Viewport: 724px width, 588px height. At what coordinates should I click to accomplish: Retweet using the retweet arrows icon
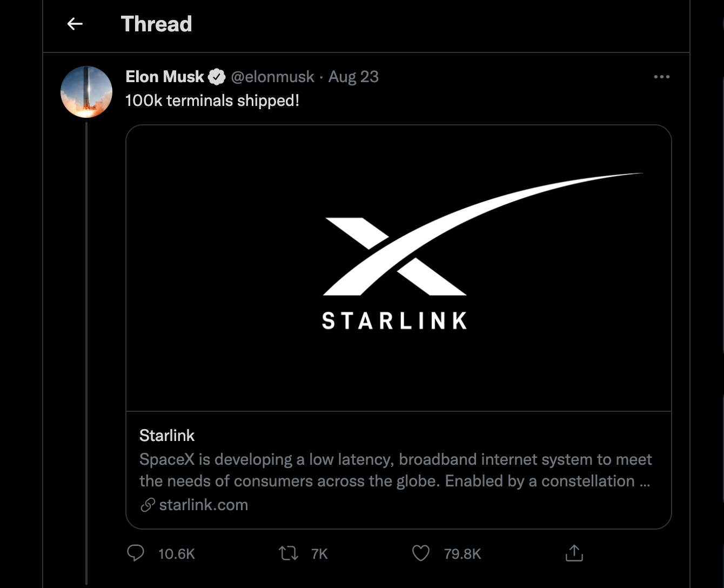coord(289,553)
